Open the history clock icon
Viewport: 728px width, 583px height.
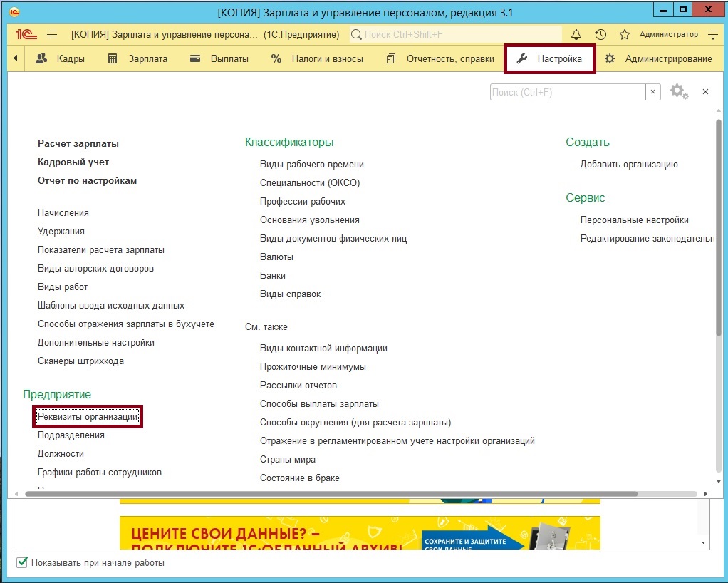[x=600, y=34]
